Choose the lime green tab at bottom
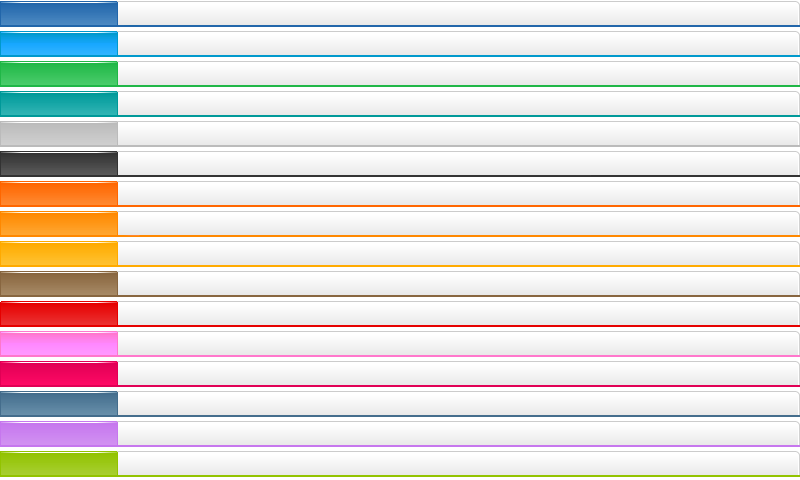 pyautogui.click(x=59, y=464)
